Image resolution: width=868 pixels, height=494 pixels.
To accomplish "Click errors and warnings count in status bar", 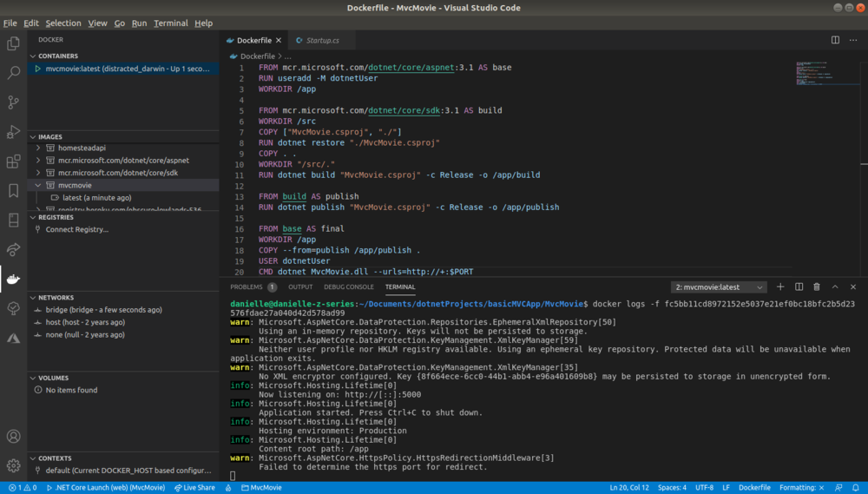I will click(x=23, y=488).
